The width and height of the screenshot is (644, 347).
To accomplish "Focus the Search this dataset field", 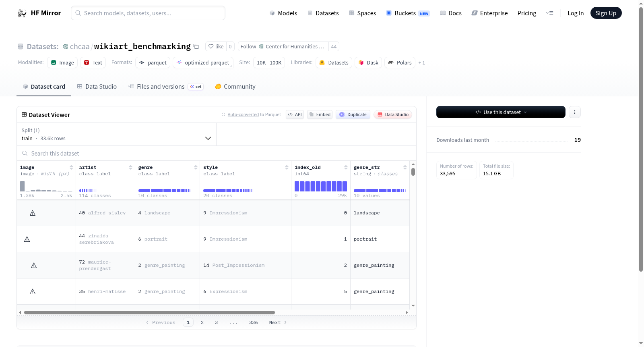I will click(217, 153).
